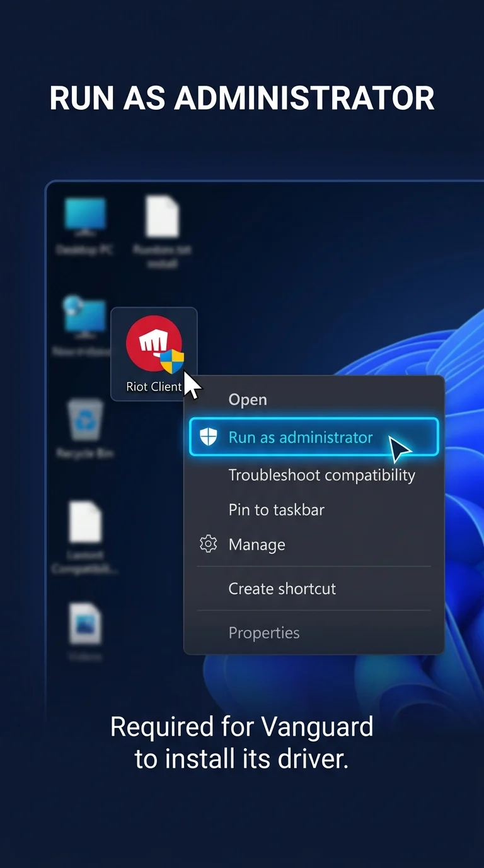Viewport: 484px width, 868px height.
Task: Click the UAC shield badge on Riot Client
Action: click(171, 363)
